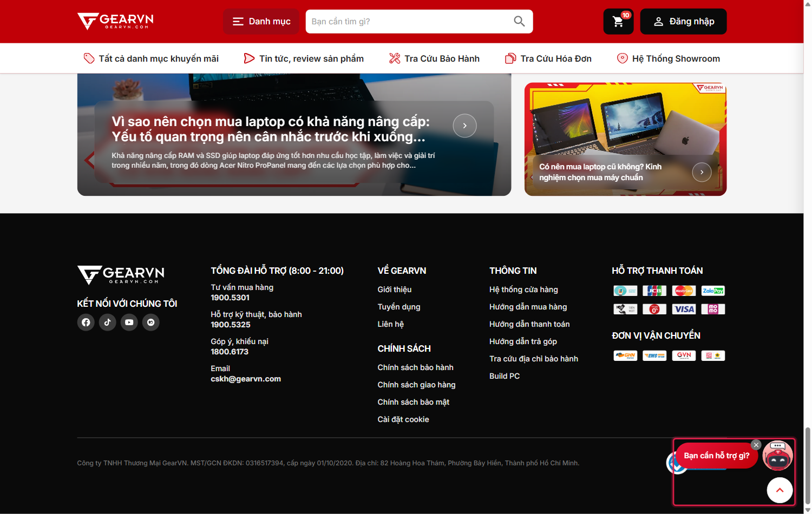Open the shopping cart icon
Viewport: 812px width, 514px height.
618,22
